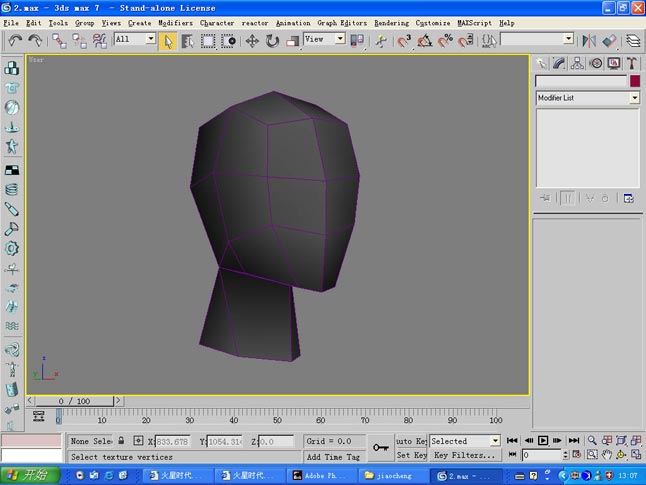This screenshot has height=485, width=646.
Task: Click Select and Manipulate icon
Action: pyautogui.click(x=381, y=41)
